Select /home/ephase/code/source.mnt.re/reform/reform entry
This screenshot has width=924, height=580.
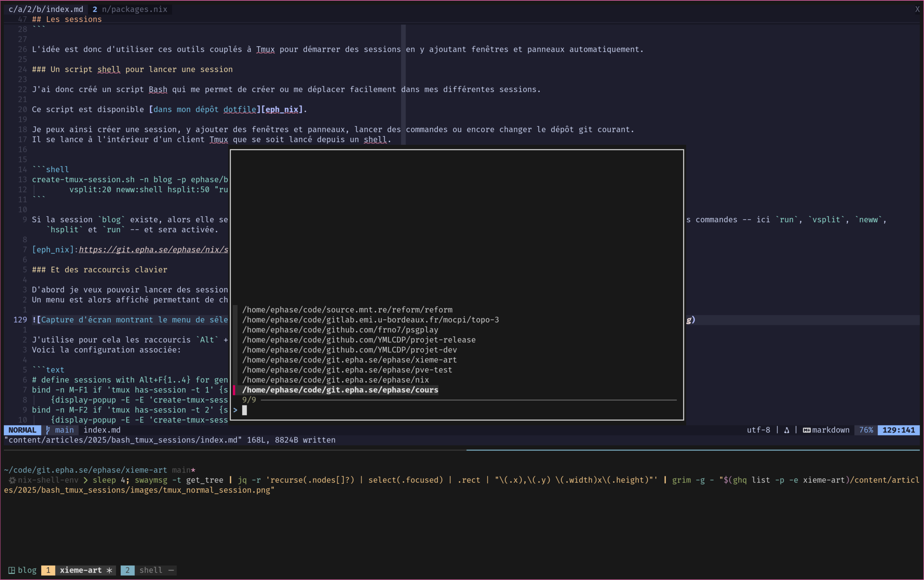point(348,310)
